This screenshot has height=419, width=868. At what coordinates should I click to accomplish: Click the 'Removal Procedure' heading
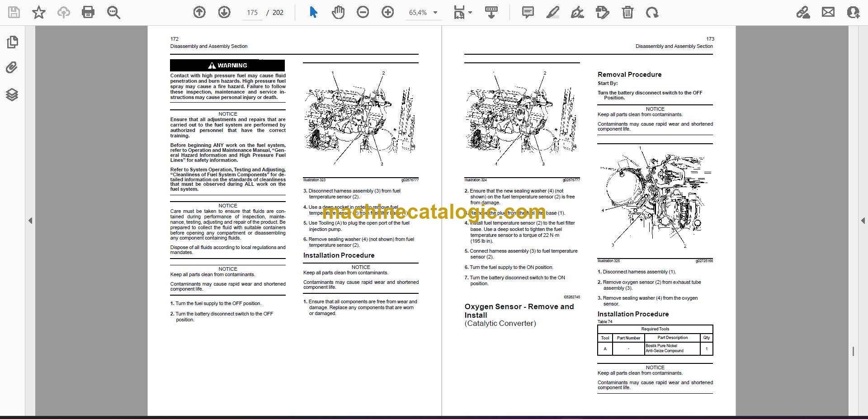629,75
